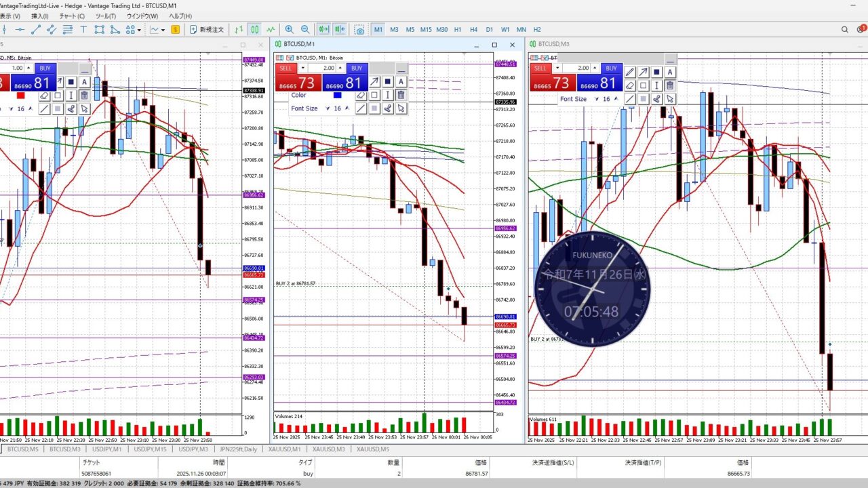Open the チャート(C) menu

(x=72, y=16)
